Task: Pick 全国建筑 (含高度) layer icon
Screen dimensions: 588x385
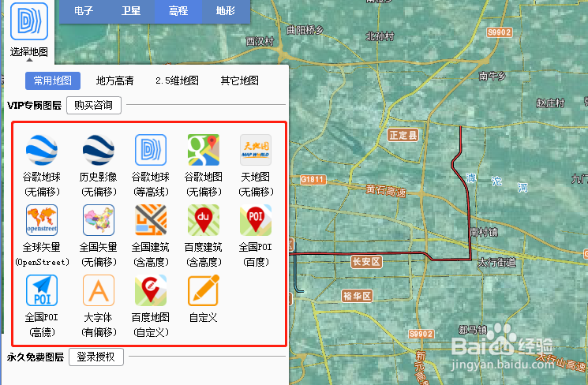Action: (x=151, y=220)
